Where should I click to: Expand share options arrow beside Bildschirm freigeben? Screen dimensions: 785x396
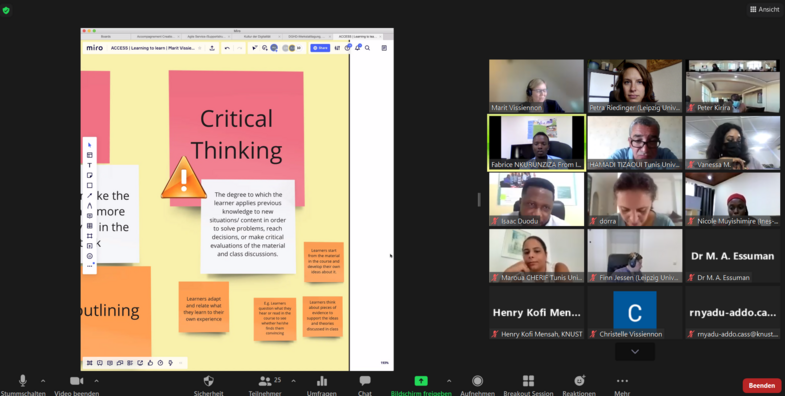coord(449,381)
